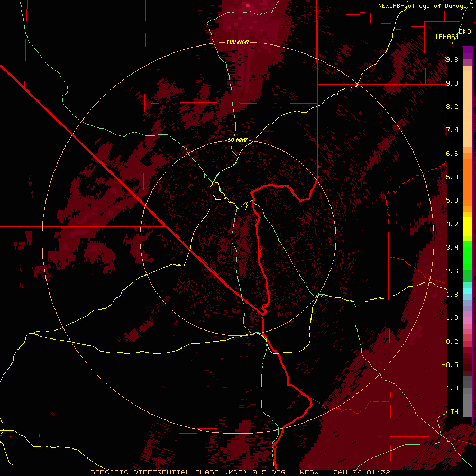Click the 'OKD' label near the top right
The height and width of the screenshot is (476, 476).
(x=465, y=32)
